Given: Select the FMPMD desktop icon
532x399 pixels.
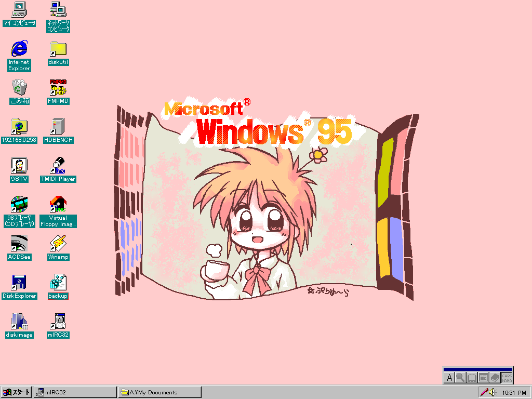Looking at the screenshot, I should tap(58, 88).
